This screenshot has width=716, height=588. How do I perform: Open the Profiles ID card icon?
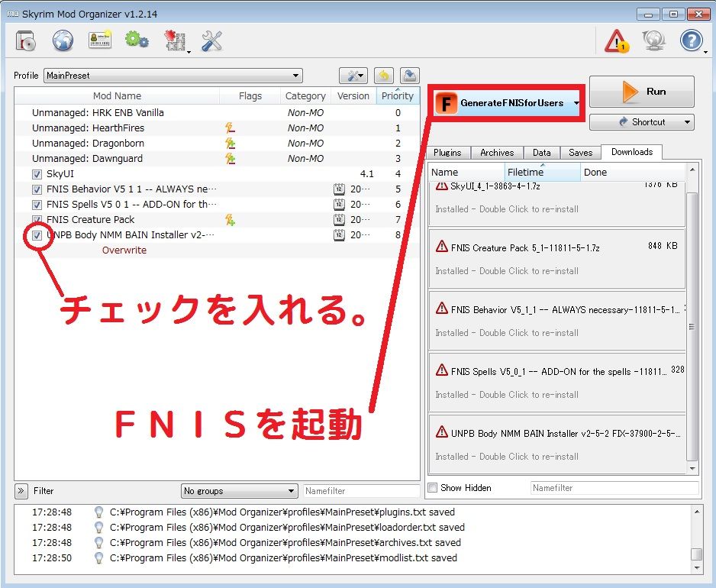pyautogui.click(x=99, y=40)
